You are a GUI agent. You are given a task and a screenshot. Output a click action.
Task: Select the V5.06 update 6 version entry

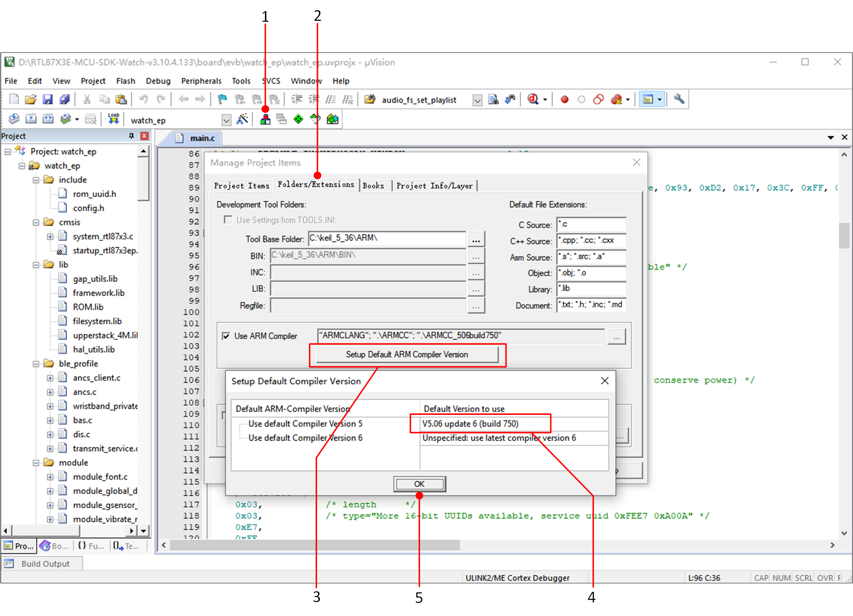coord(470,424)
